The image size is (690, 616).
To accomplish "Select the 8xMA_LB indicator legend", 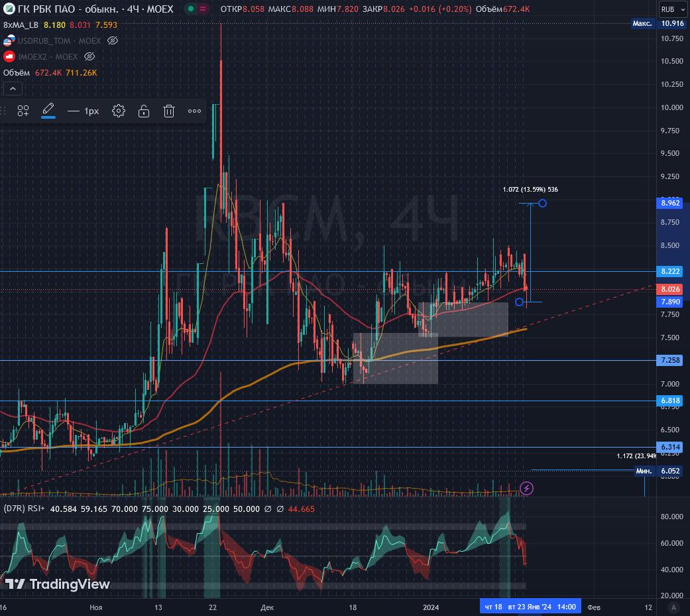I will coord(21,25).
